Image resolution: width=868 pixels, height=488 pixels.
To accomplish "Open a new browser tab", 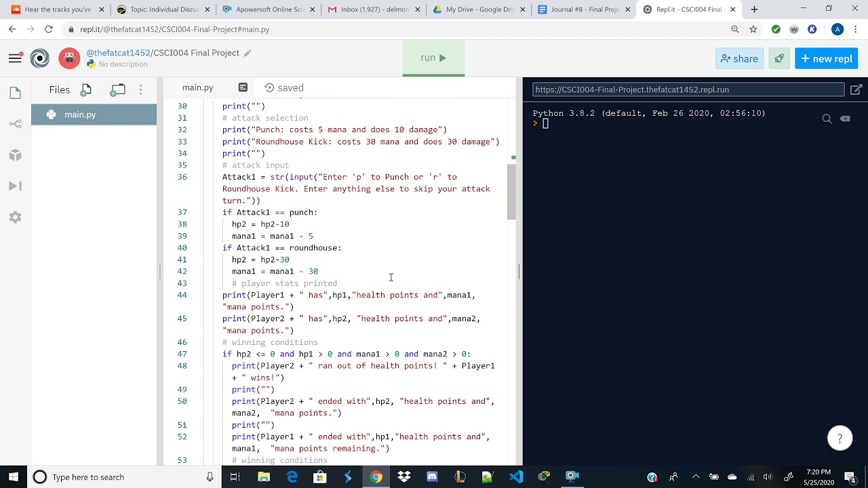I will tap(754, 9).
